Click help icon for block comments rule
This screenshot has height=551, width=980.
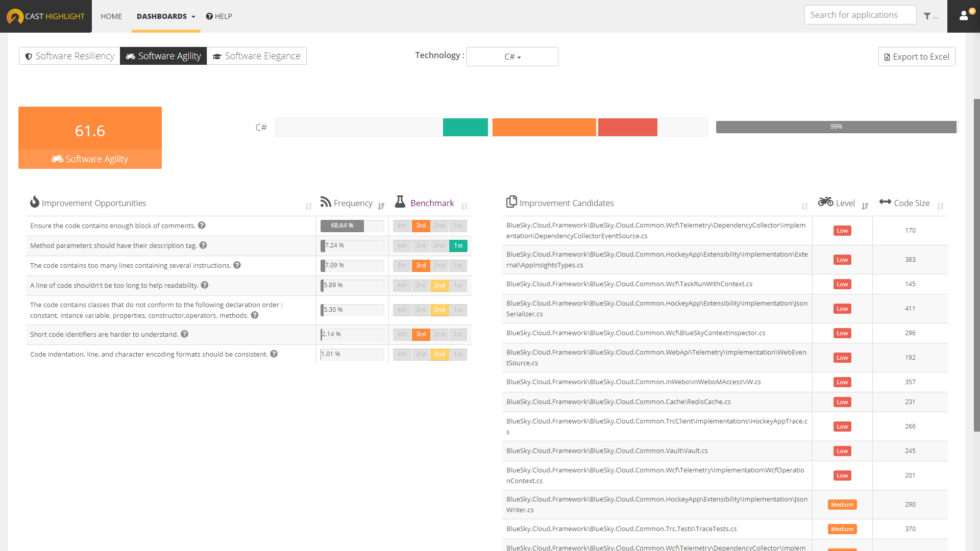pyautogui.click(x=202, y=226)
